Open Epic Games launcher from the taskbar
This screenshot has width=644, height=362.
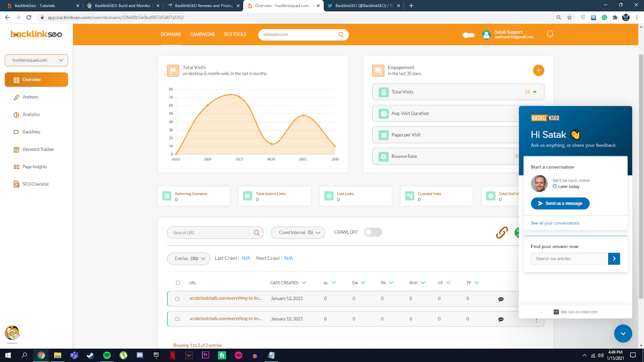point(156,355)
